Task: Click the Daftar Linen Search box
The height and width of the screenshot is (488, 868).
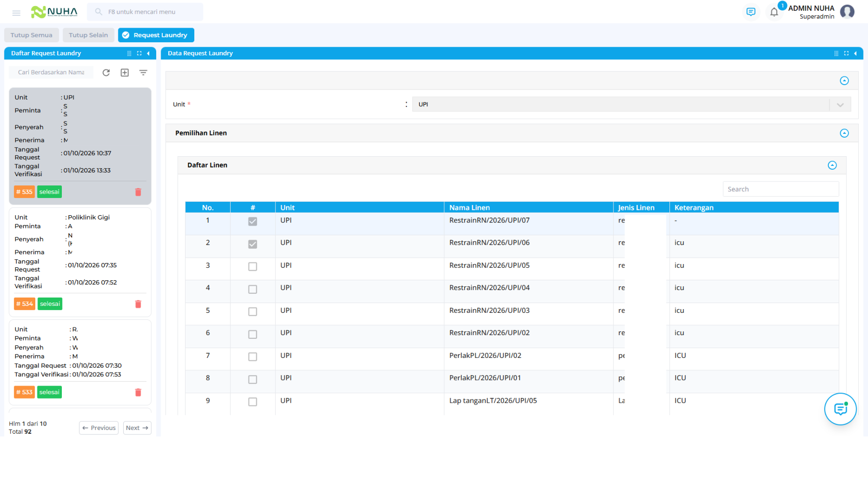Action: 781,189
